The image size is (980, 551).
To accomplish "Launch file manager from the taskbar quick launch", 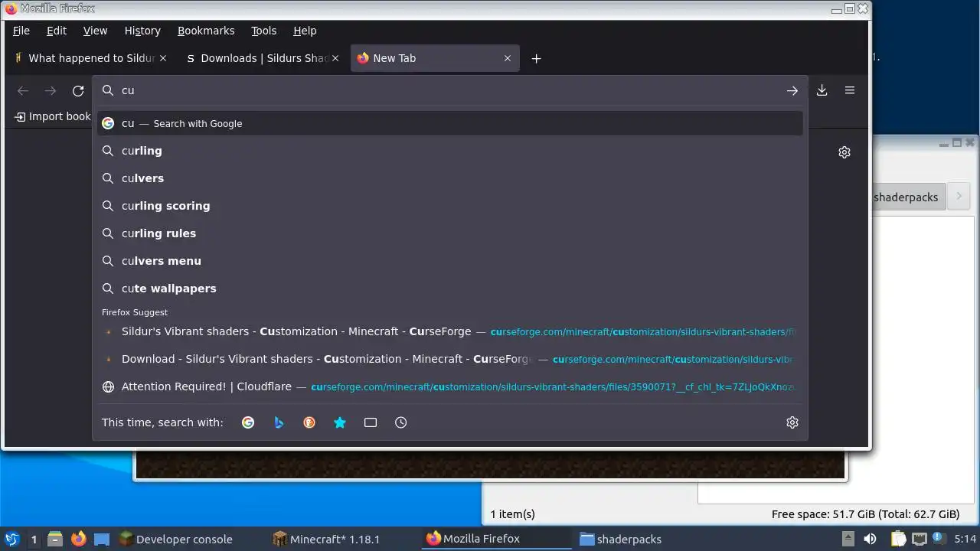I will click(55, 539).
